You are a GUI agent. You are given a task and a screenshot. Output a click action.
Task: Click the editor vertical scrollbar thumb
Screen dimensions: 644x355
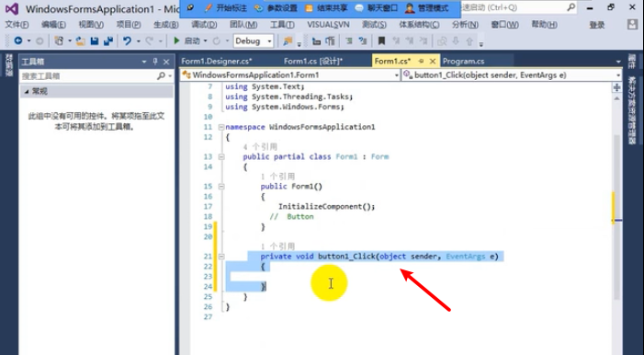(x=616, y=216)
